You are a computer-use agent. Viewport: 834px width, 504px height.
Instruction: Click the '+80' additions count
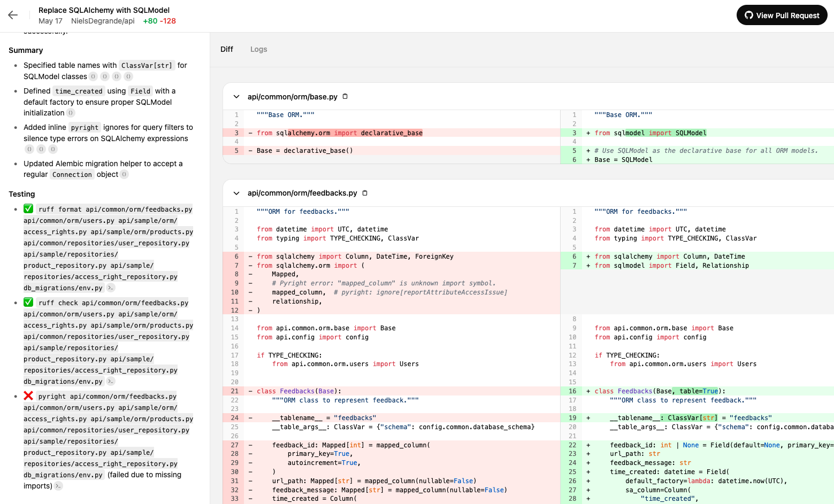point(150,21)
